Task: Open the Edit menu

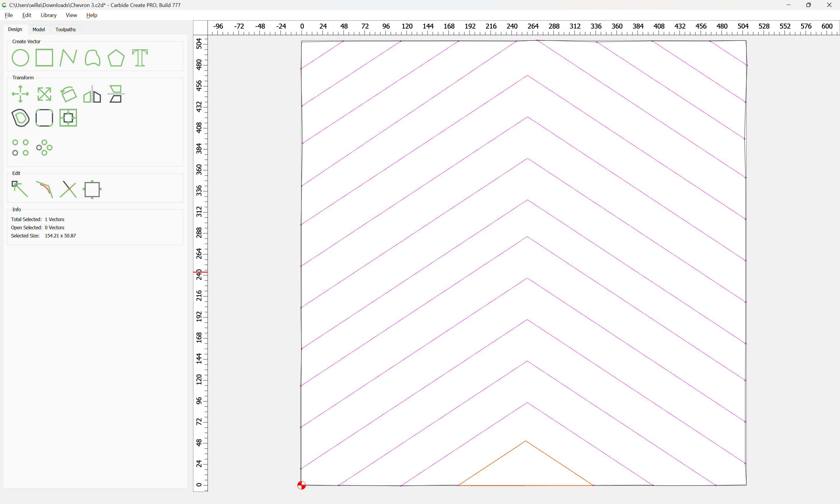Action: pos(27,15)
